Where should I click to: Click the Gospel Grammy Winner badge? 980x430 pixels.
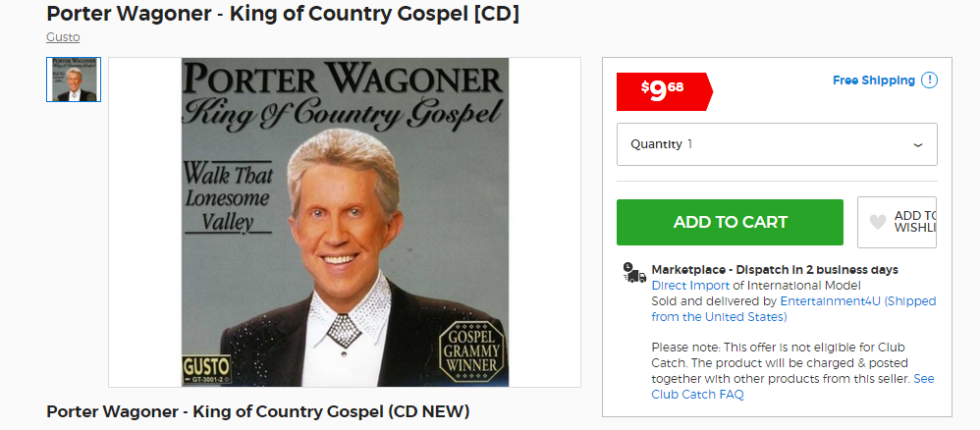pyautogui.click(x=470, y=349)
